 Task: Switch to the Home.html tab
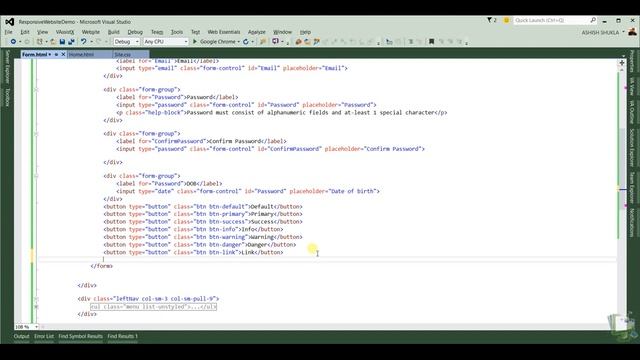click(81, 54)
